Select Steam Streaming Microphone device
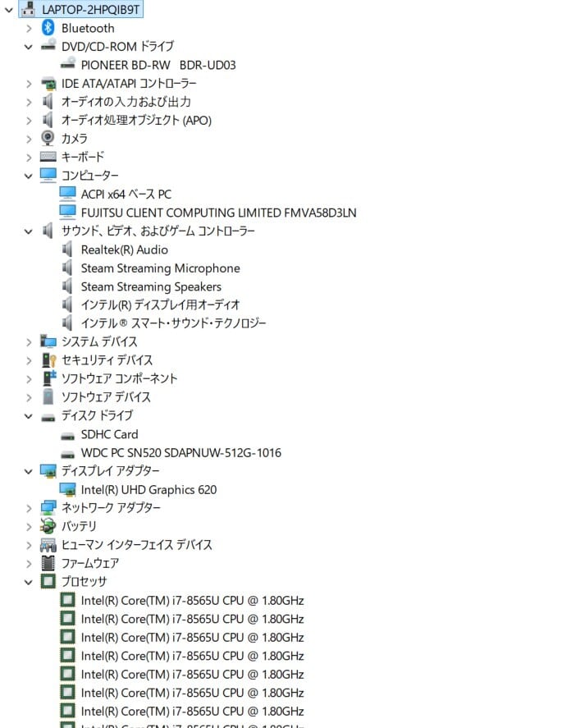 click(161, 268)
